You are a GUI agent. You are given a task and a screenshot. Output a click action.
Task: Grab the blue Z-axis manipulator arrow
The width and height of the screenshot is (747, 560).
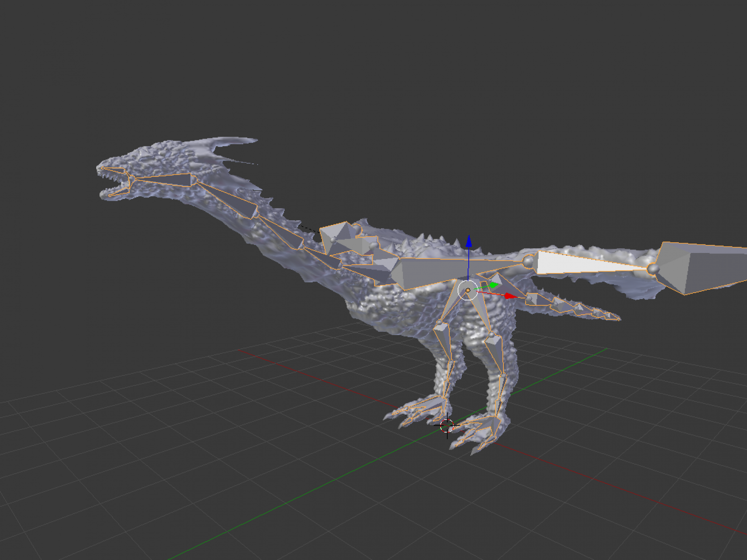(468, 242)
